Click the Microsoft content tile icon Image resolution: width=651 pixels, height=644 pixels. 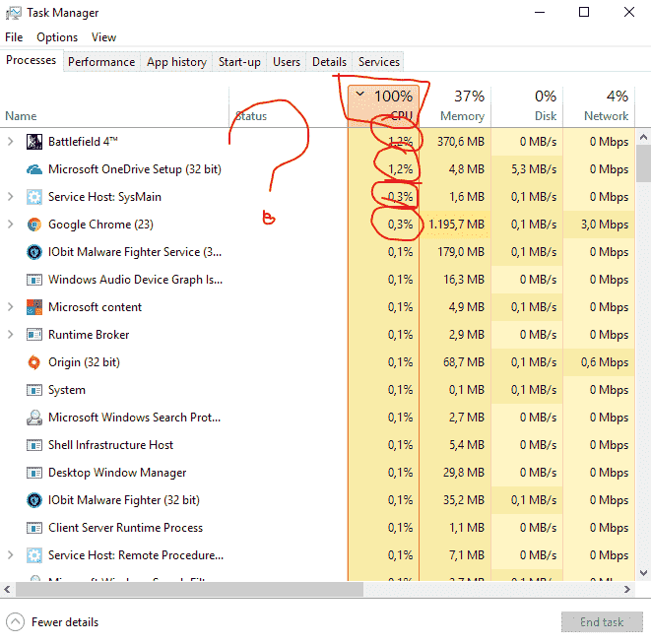click(x=34, y=307)
